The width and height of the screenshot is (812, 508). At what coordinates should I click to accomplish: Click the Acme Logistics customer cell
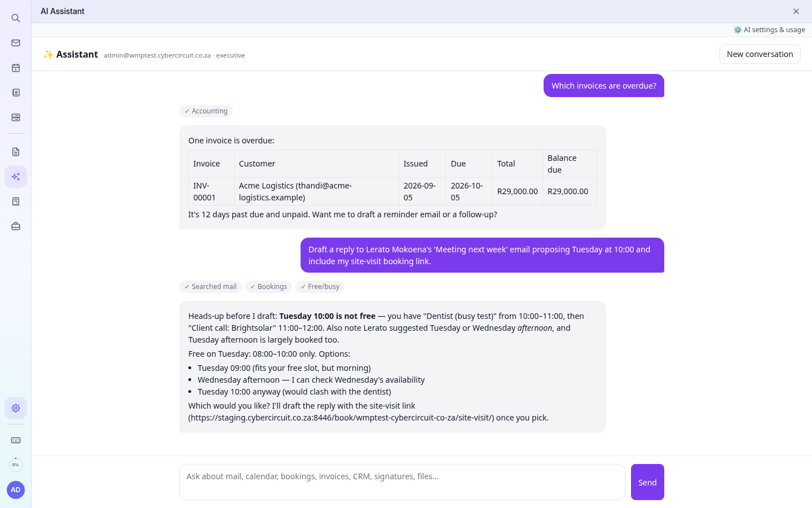[x=316, y=191]
